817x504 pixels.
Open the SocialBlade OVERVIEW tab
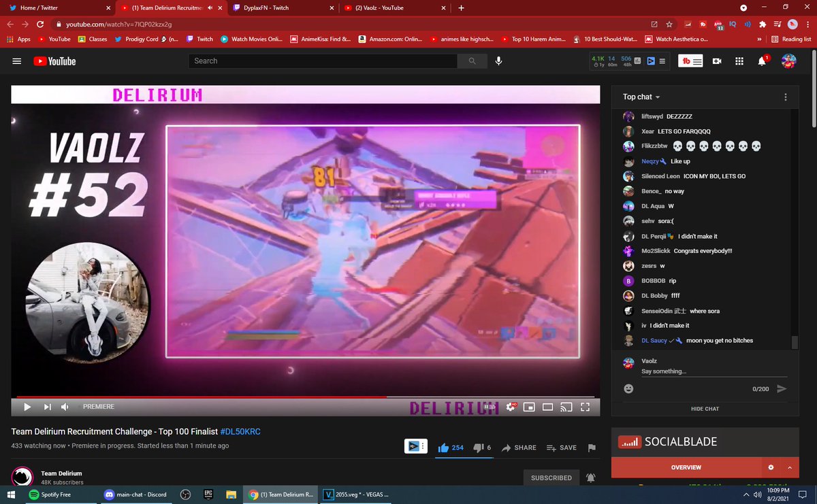point(686,467)
